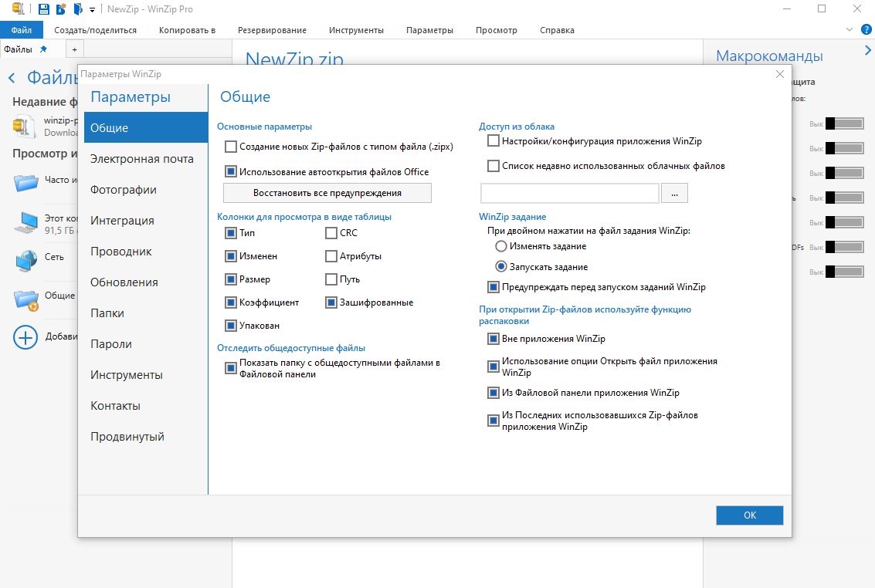Open the Просмотр ribbon tab
This screenshot has width=875, height=588.
click(x=496, y=30)
